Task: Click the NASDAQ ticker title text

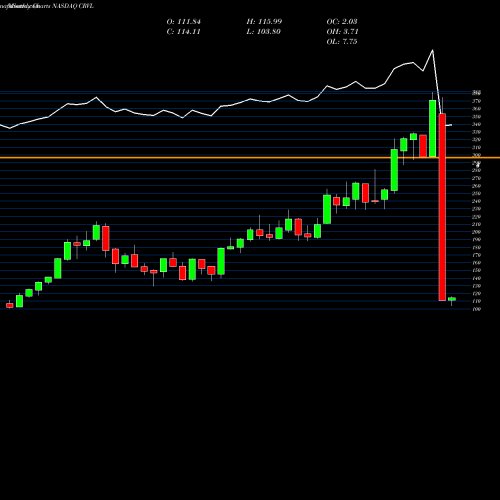Action: point(73,6)
